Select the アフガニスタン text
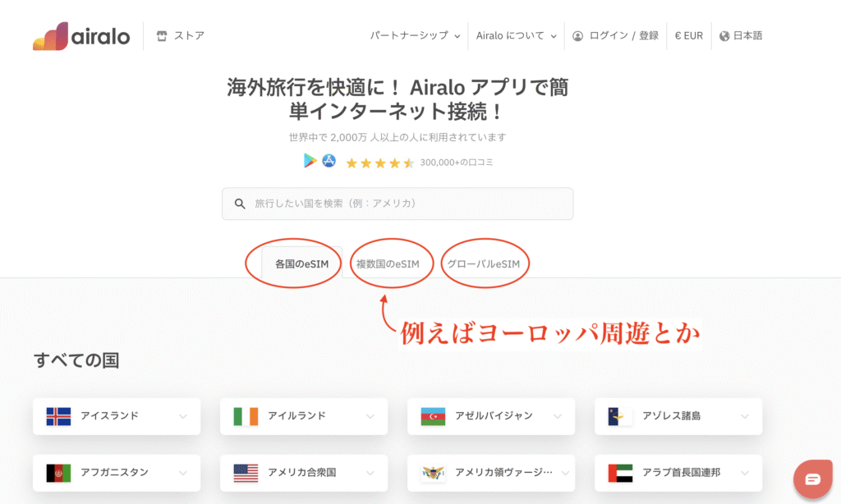The width and height of the screenshot is (841, 504). [114, 472]
